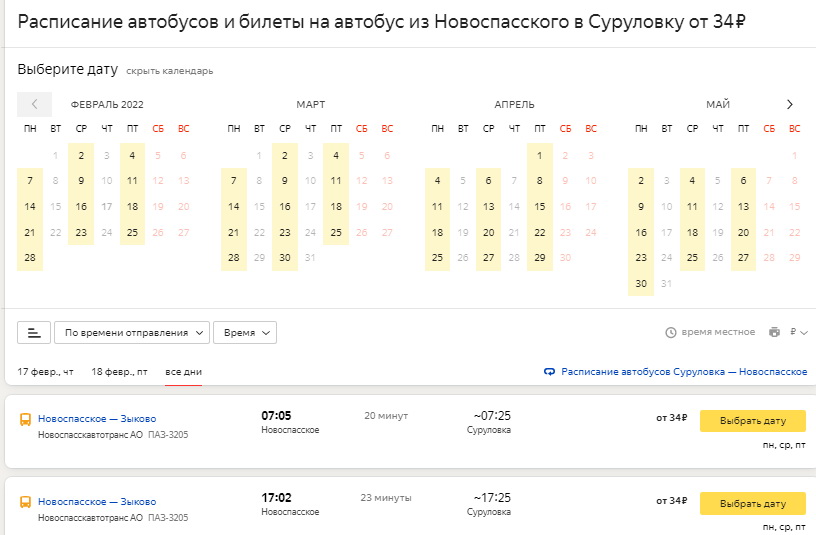This screenshot has height=535, width=816.
Task: Open 'Новоспасское — Зыково' route at 07:05
Action: click(x=97, y=418)
